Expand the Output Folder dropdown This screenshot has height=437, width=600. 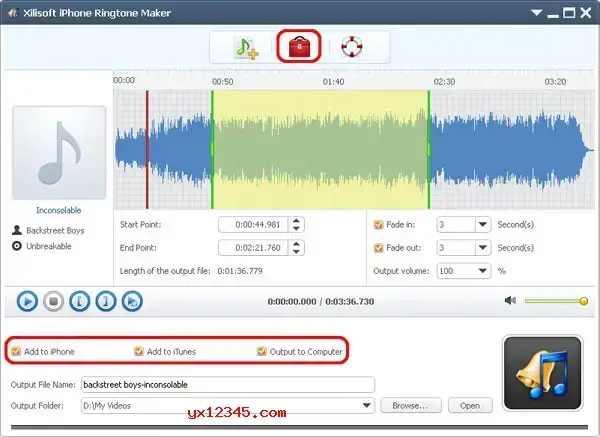click(x=366, y=406)
